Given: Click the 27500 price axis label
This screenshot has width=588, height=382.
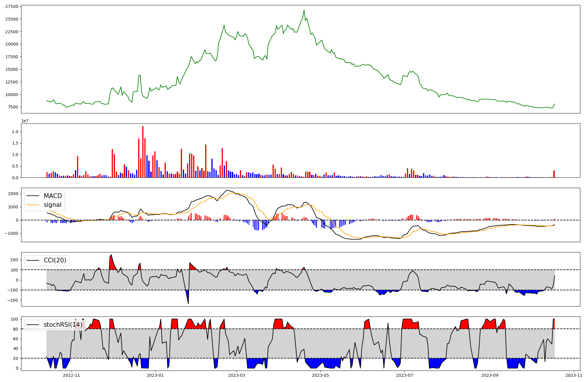Looking at the screenshot, I should (x=12, y=6).
